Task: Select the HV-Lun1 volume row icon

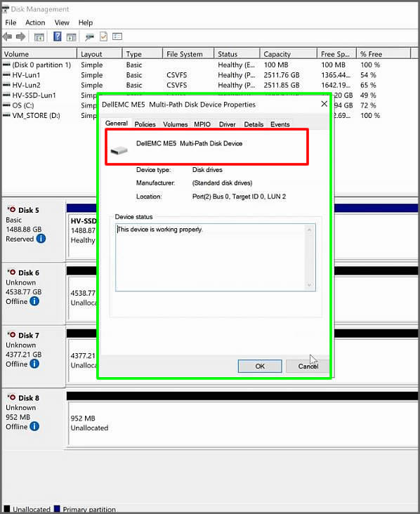Action: point(6,75)
